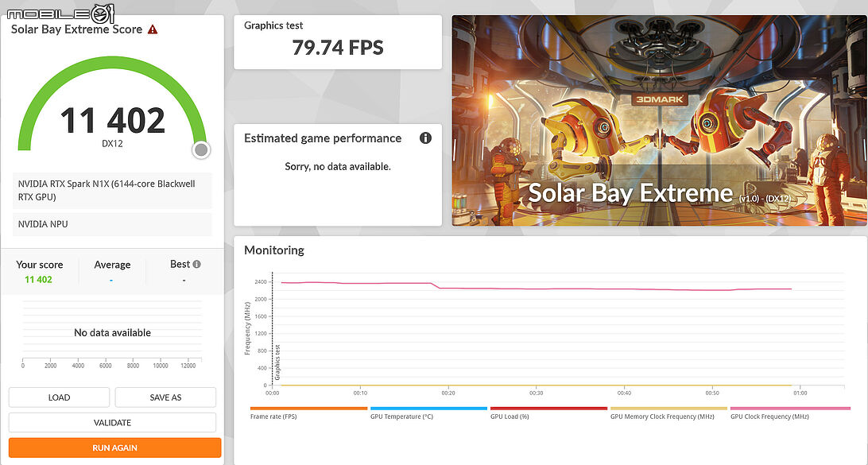The width and height of the screenshot is (868, 465).
Task: Click the 2400 tick on the Frequency axis
Action: click(261, 281)
